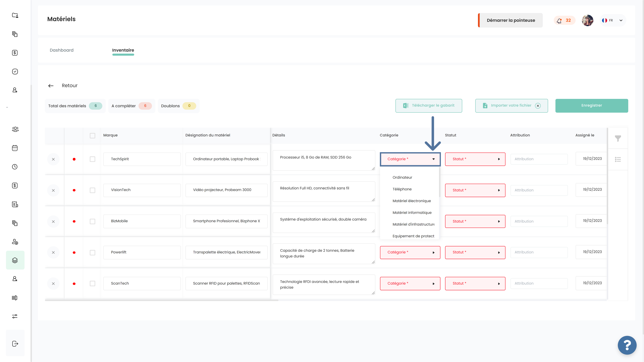This screenshot has height=362, width=644.
Task: Edit the Probeam 3000 designation field
Action: click(x=226, y=190)
